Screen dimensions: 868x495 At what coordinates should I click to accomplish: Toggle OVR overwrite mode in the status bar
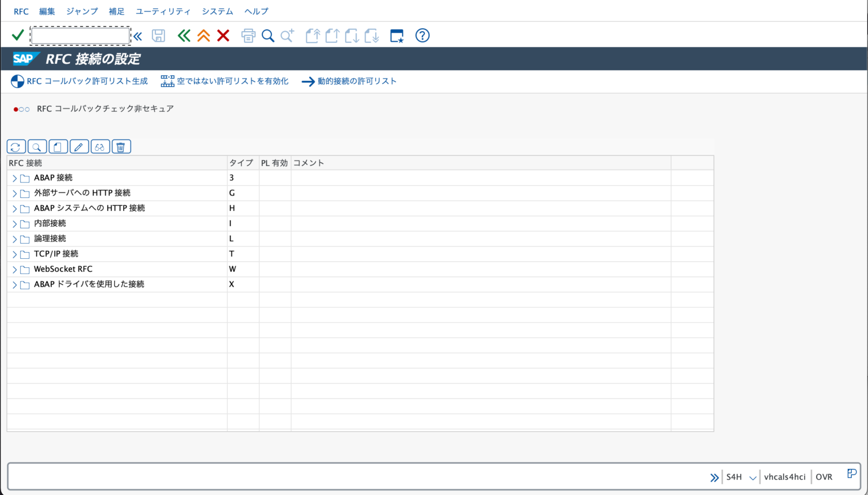click(824, 476)
